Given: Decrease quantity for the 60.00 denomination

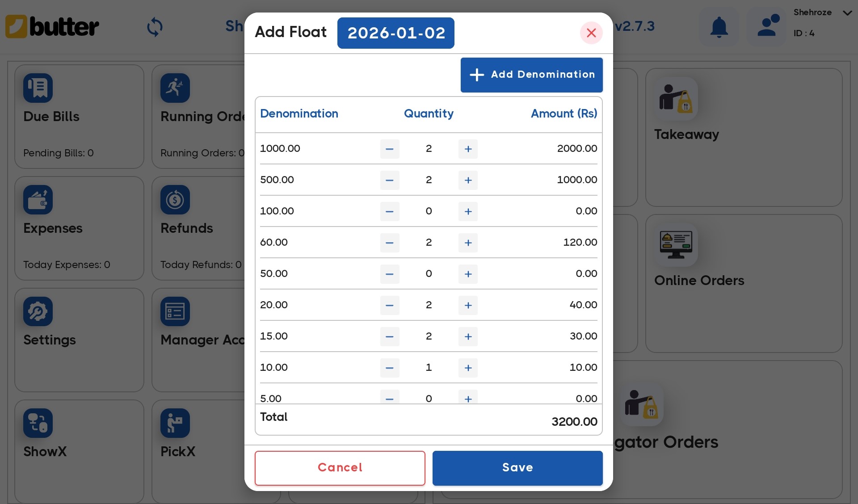Looking at the screenshot, I should click(x=389, y=243).
